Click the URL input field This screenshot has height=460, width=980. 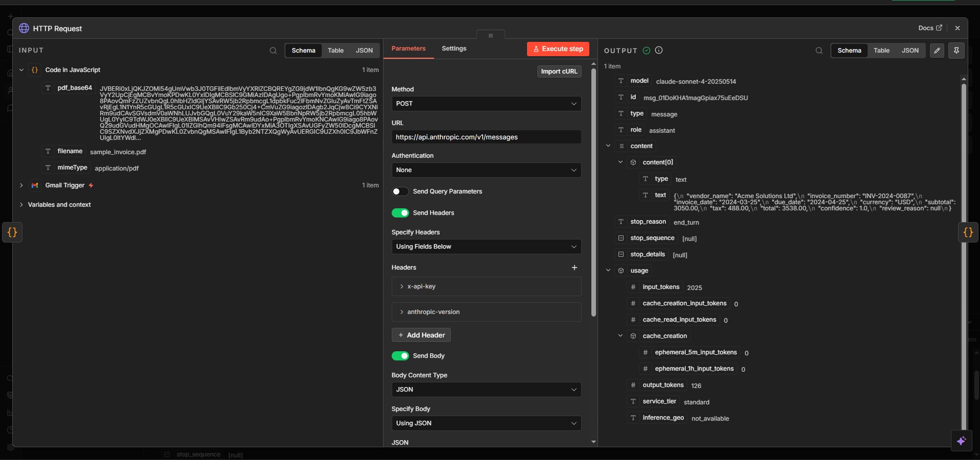click(x=486, y=137)
